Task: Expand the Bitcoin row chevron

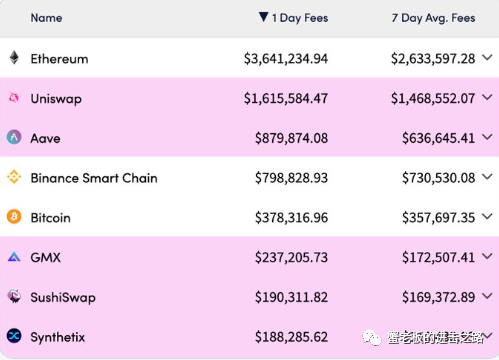Action: pos(487,217)
